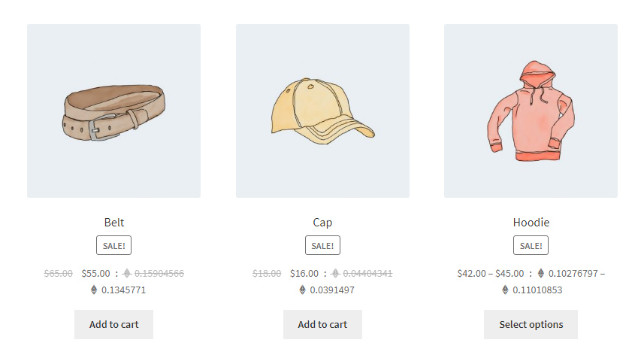The height and width of the screenshot is (361, 644).
Task: Select options for the Hoodie
Action: 531,325
